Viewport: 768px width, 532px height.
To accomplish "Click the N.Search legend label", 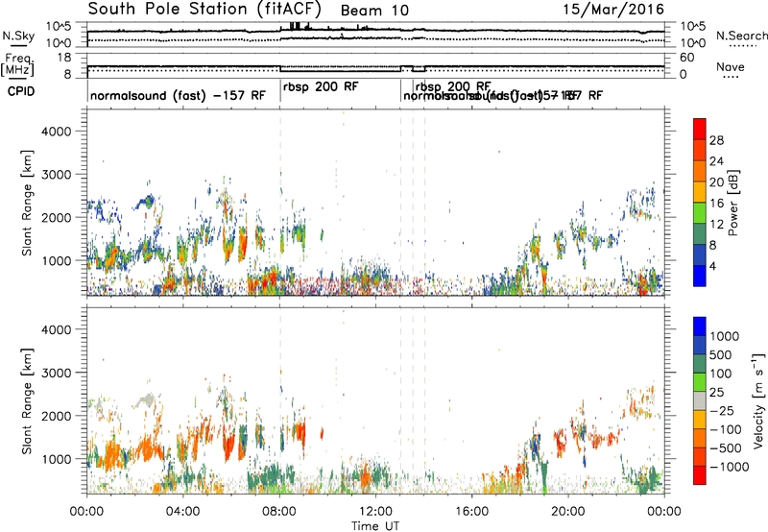I will pyautogui.click(x=741, y=36).
